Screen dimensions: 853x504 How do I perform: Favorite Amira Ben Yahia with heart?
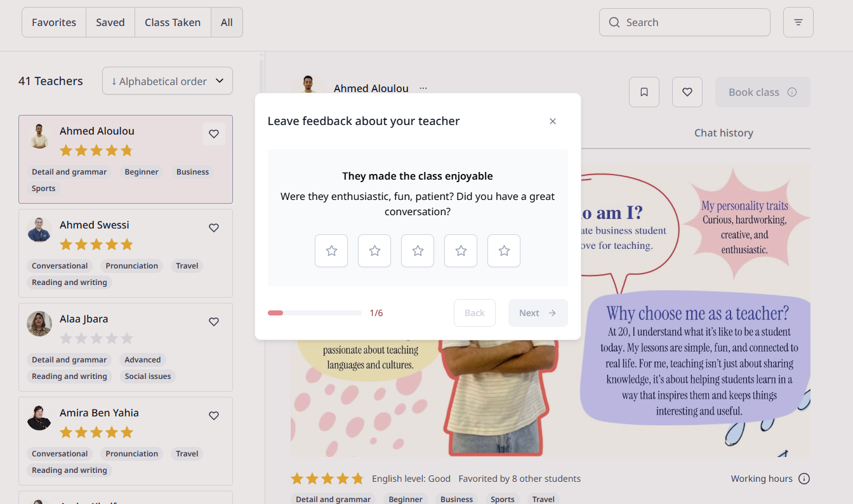click(x=214, y=416)
